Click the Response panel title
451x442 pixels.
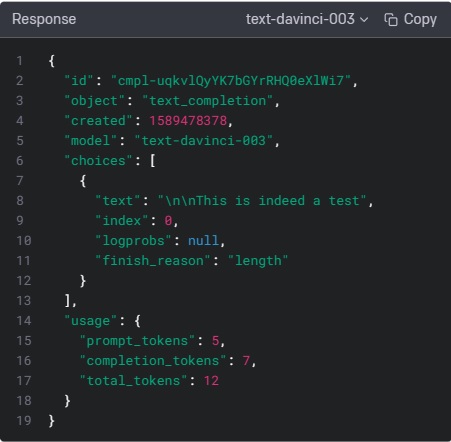pyautogui.click(x=44, y=19)
